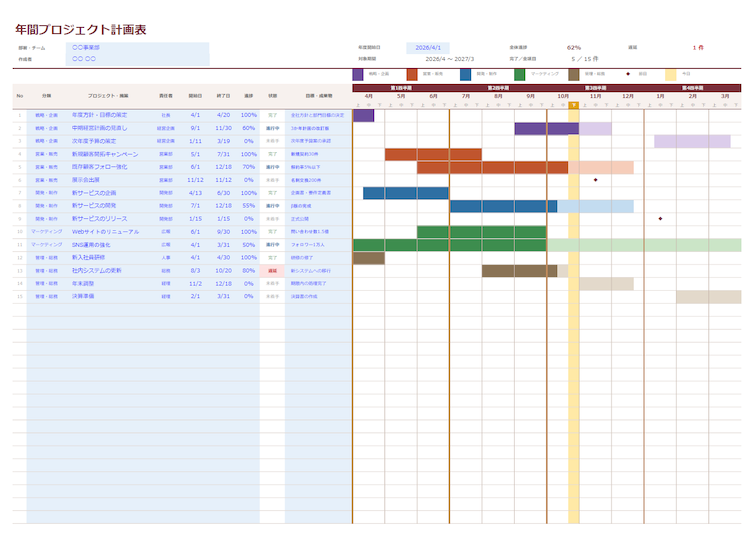This screenshot has height=533, width=754.
Task: Click the 3月 month header
Action: coord(725,96)
